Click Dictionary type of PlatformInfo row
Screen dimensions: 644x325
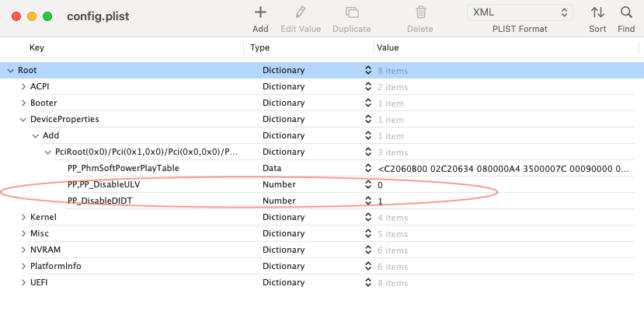pos(284,266)
